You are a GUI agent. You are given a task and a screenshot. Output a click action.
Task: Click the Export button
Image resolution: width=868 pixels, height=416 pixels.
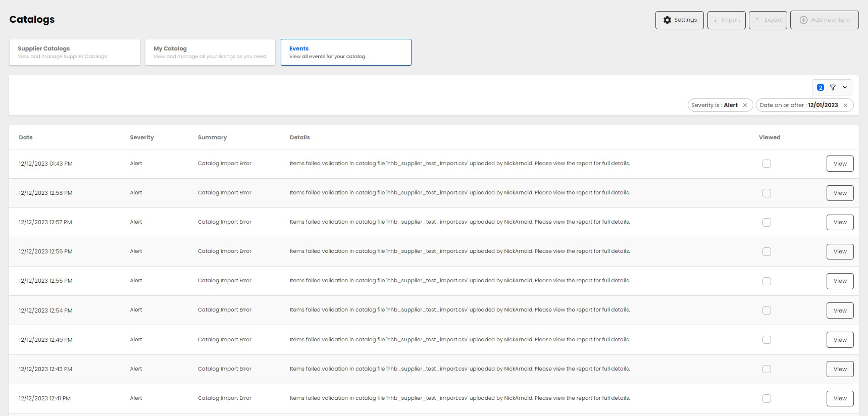pyautogui.click(x=768, y=20)
